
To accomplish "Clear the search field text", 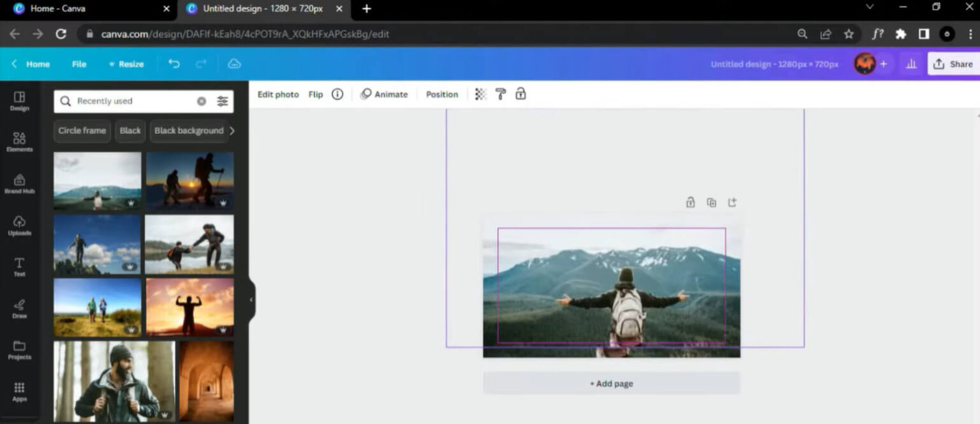I will click(x=202, y=101).
